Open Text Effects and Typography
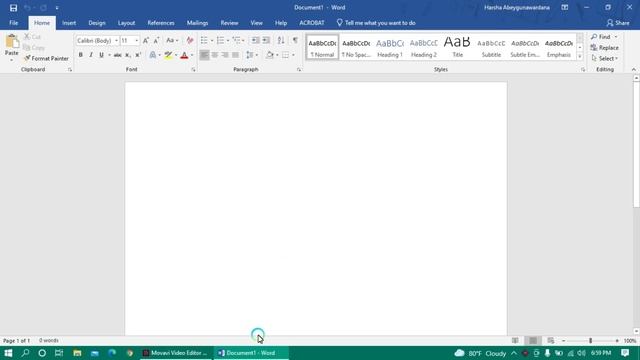 pyautogui.click(x=153, y=55)
